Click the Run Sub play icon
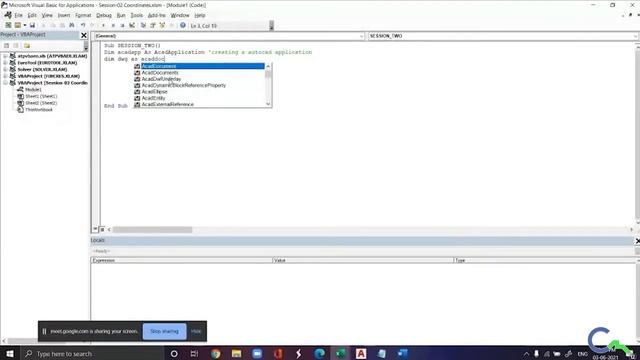This screenshot has width=640, height=360. (x=103, y=25)
